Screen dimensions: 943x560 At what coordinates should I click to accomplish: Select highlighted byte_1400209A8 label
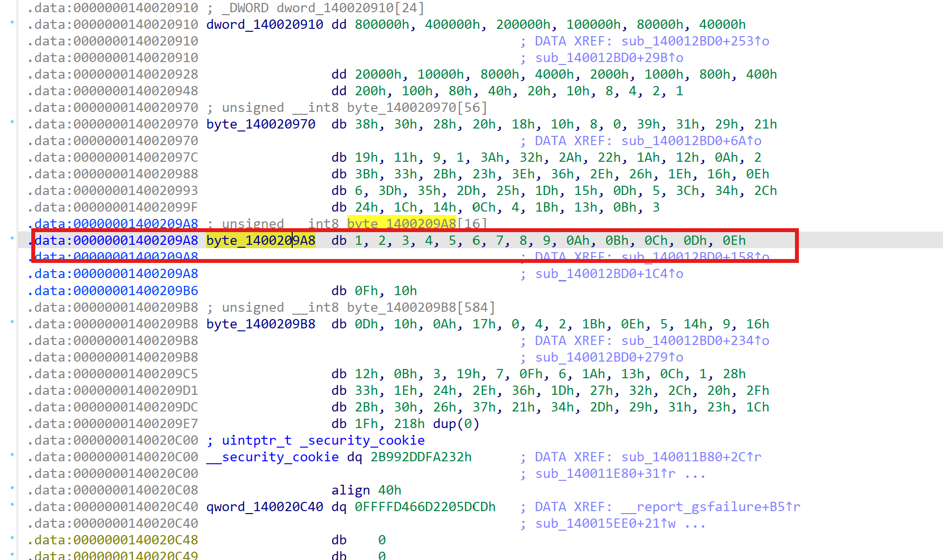(260, 240)
